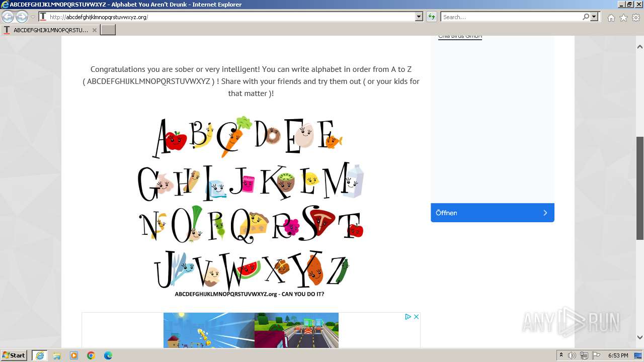Click the Congratulations you are sober paragraph text
This screenshot has height=362, width=644.
tap(251, 81)
